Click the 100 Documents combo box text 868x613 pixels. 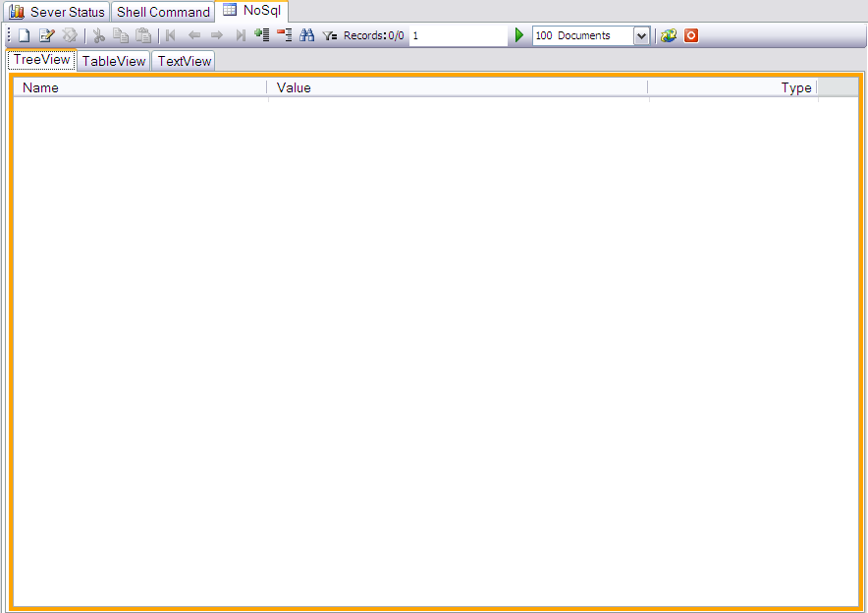[x=573, y=35]
